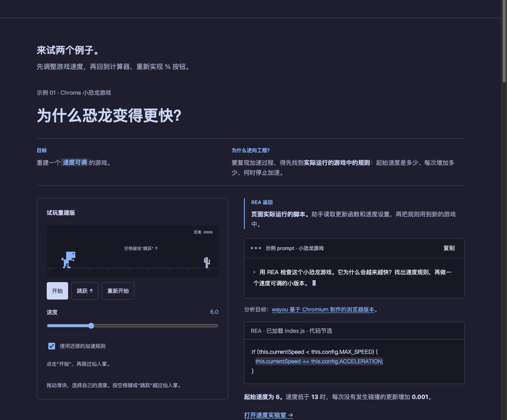This screenshot has width=507, height=420.
Task: Open the 打开速度实验室 link
Action: [x=269, y=415]
